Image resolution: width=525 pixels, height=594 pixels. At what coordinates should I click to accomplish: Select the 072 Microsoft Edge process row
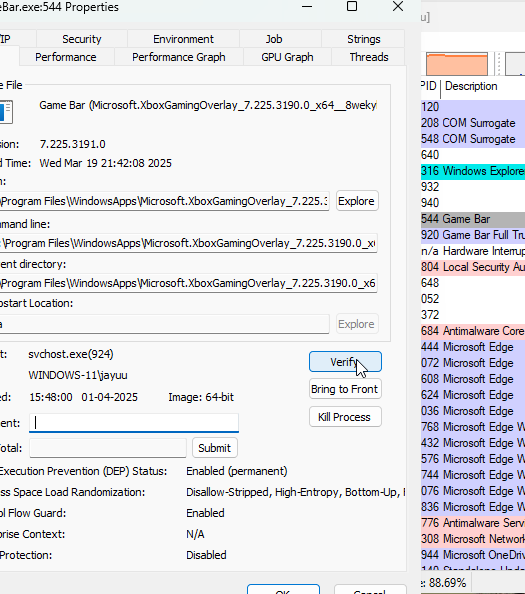[x=473, y=363]
